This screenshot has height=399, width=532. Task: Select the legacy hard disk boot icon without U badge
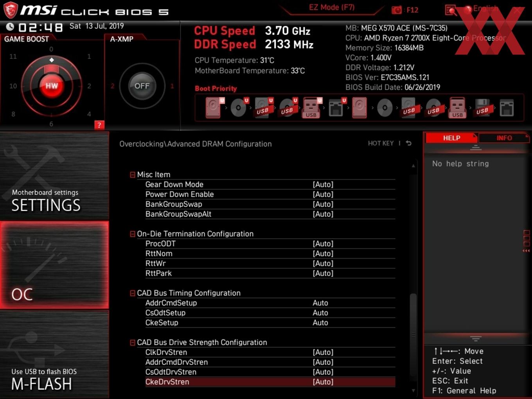pos(359,108)
